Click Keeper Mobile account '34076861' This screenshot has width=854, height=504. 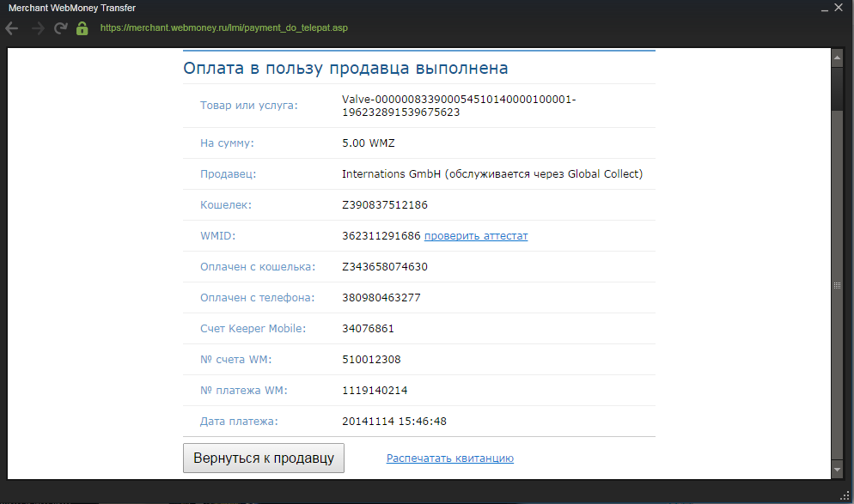click(368, 329)
